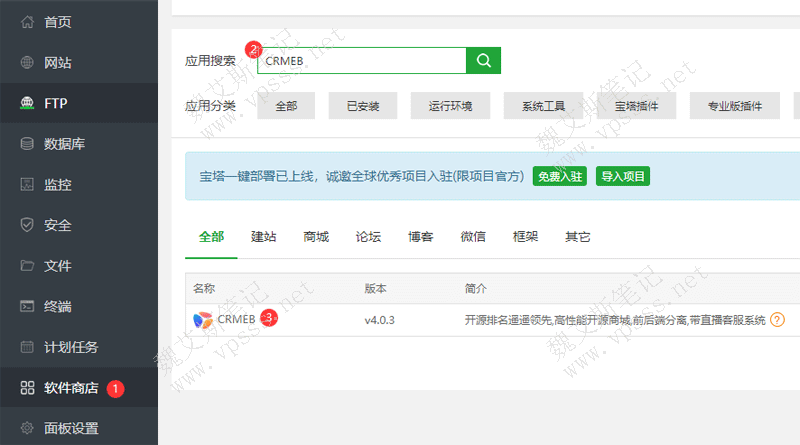Image resolution: width=800 pixels, height=445 pixels.
Task: Focus the 应用搜索 input field
Action: [362, 60]
